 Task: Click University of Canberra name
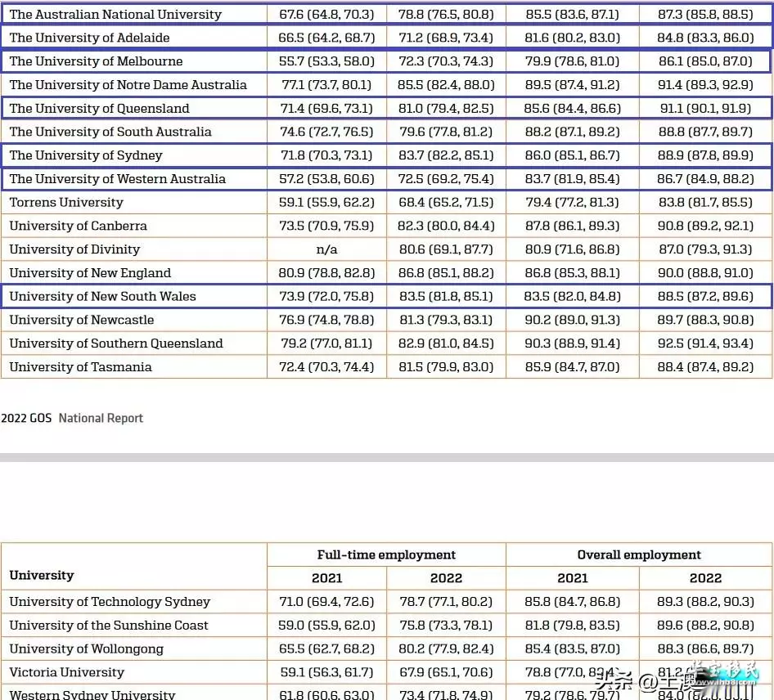(x=78, y=226)
